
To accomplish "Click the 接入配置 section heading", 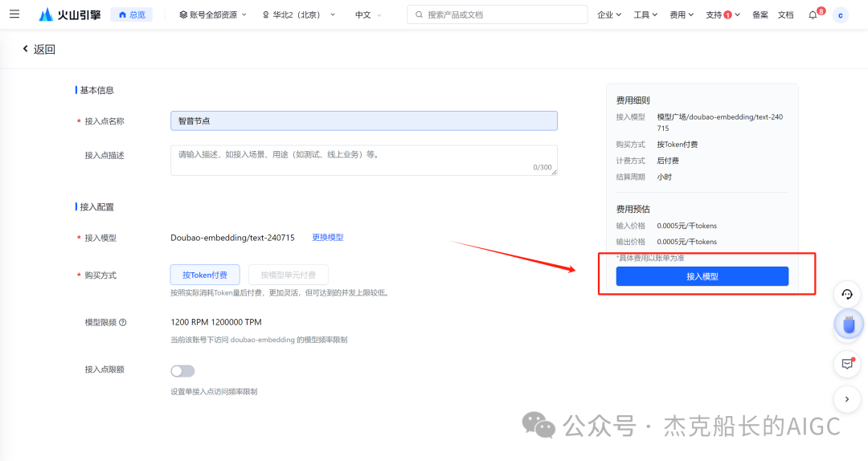I will pyautogui.click(x=97, y=207).
